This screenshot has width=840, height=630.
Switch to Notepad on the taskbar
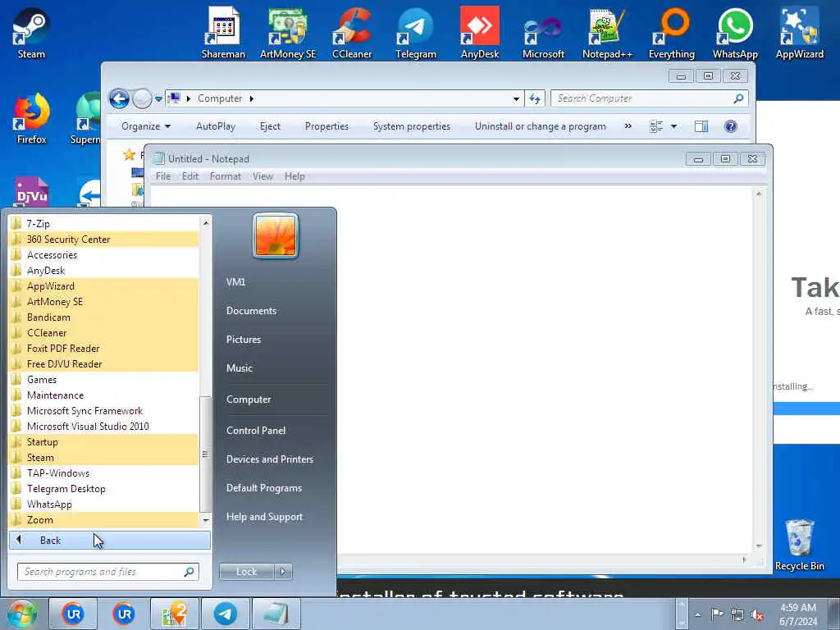click(276, 614)
